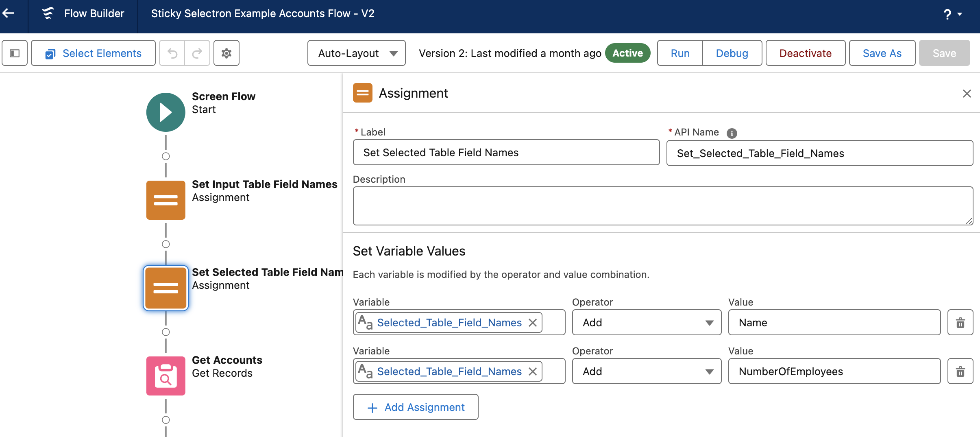Click the orange Assignment panel header icon
Image resolution: width=980 pixels, height=437 pixels.
363,93
